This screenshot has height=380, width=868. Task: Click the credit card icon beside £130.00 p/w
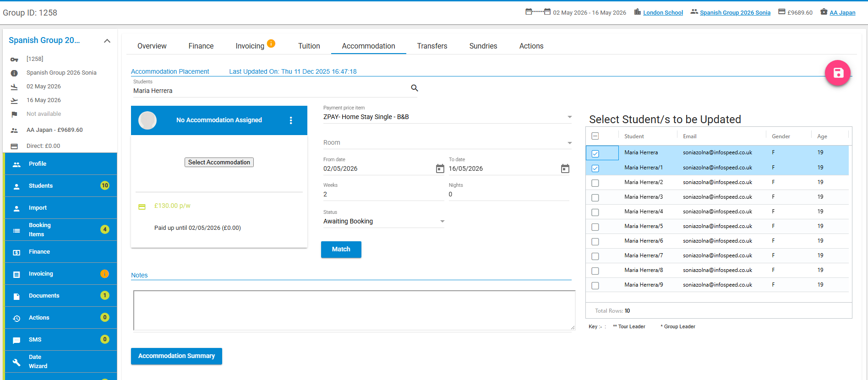pos(142,207)
